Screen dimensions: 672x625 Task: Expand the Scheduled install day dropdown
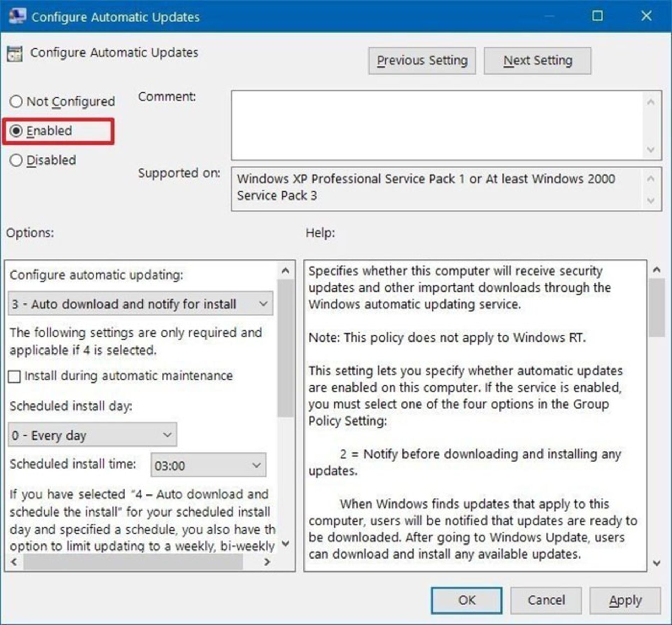[x=92, y=435]
